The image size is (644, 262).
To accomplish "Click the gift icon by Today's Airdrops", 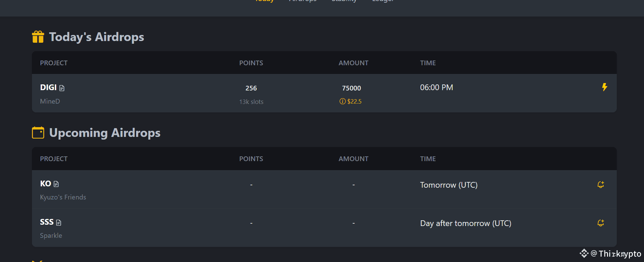I will [38, 37].
